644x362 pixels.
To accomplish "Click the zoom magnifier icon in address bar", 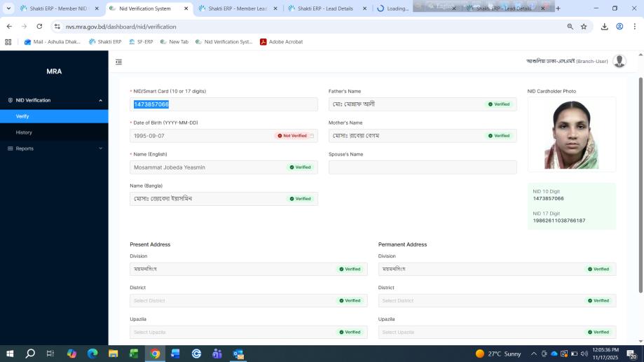I will (570, 27).
